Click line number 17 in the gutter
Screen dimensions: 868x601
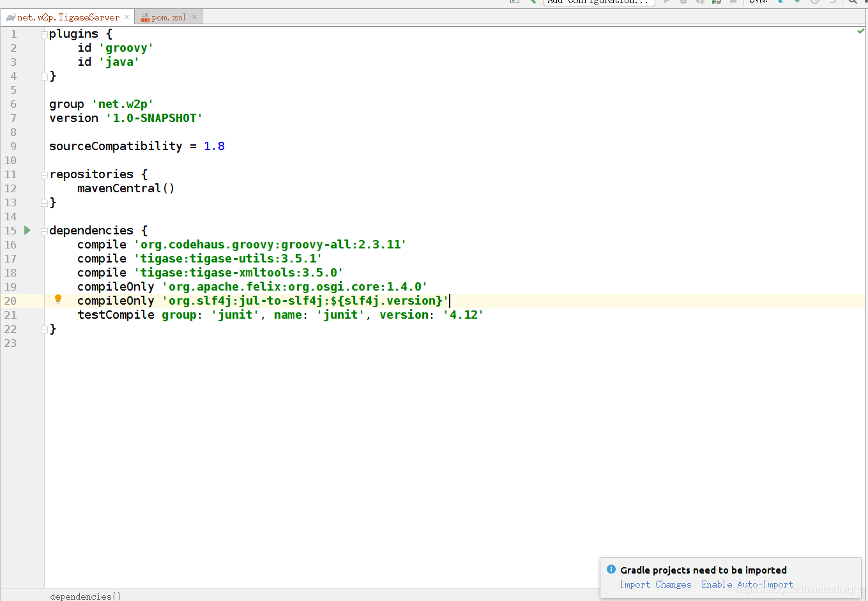tap(10, 259)
